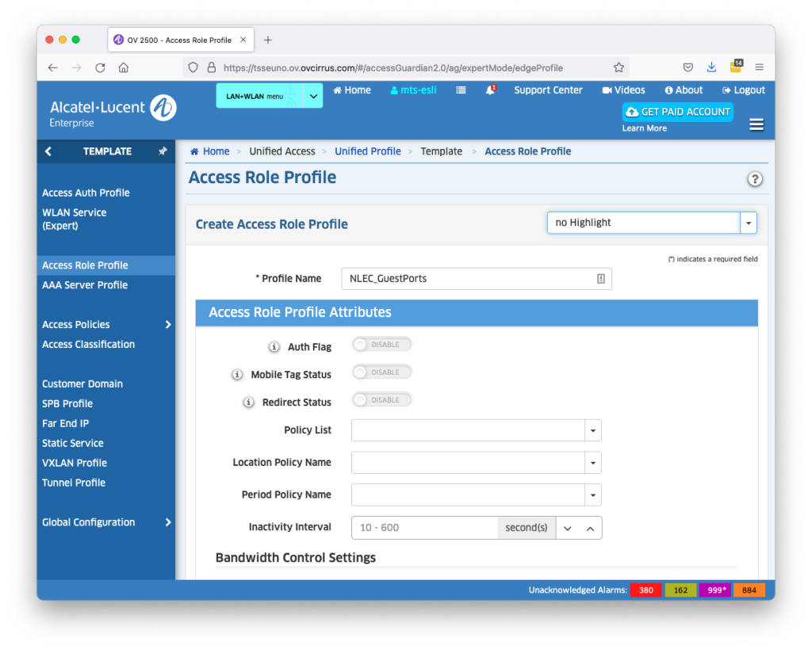Click the notification bell icon
The image size is (812, 649).
[490, 90]
